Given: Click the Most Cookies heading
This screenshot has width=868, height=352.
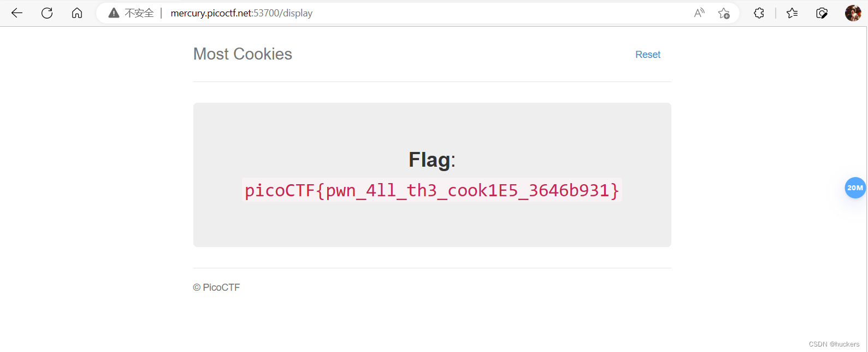Looking at the screenshot, I should coord(243,54).
